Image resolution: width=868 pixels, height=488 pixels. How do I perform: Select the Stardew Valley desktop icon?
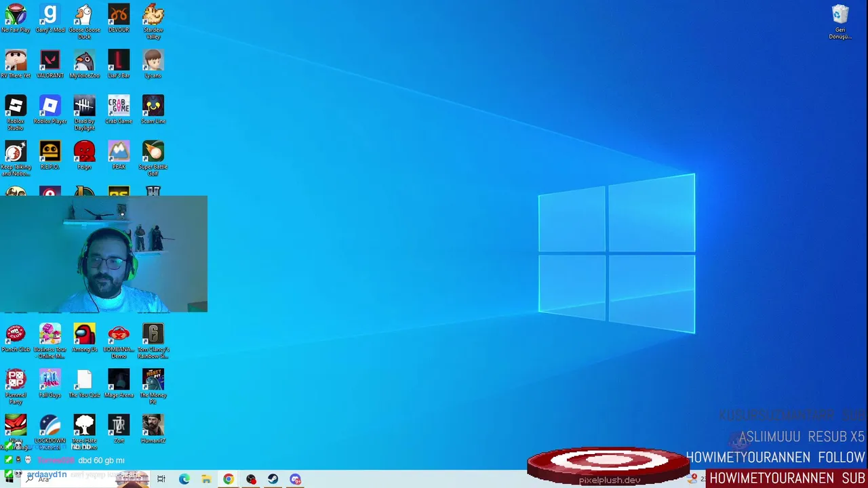click(x=153, y=22)
